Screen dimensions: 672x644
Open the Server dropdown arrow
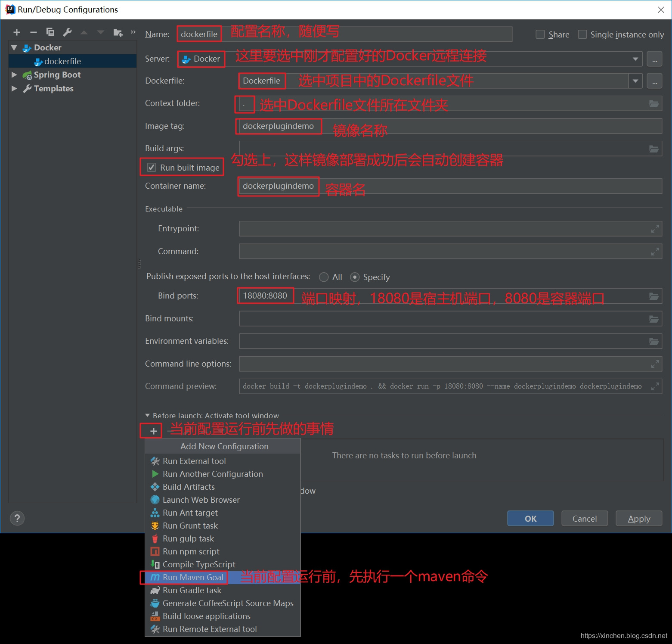[636, 59]
